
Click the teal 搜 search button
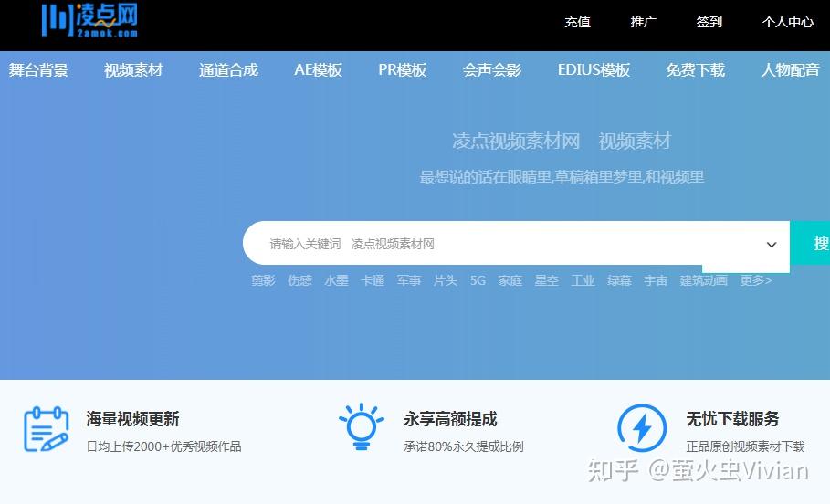(x=810, y=243)
